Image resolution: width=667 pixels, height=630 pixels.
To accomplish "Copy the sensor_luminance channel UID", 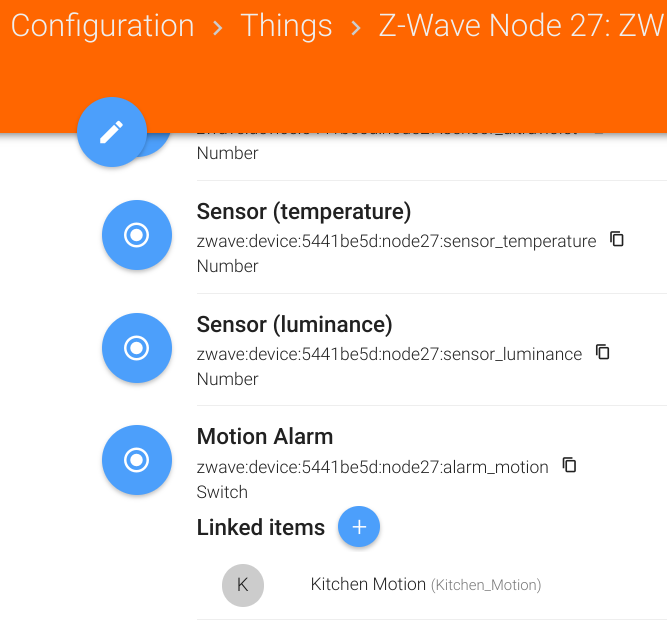I will [602, 352].
